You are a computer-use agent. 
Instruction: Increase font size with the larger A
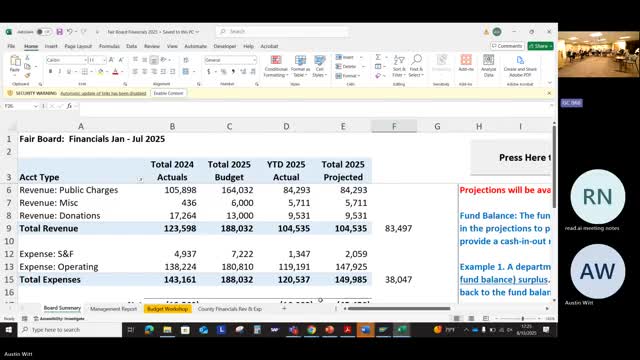point(111,60)
